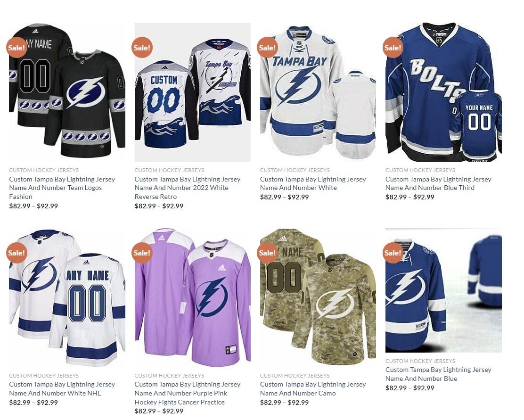Viewport: 524px width, 420px height.
Task: Click Sale badge on White NHL jersey
Action: point(16,253)
